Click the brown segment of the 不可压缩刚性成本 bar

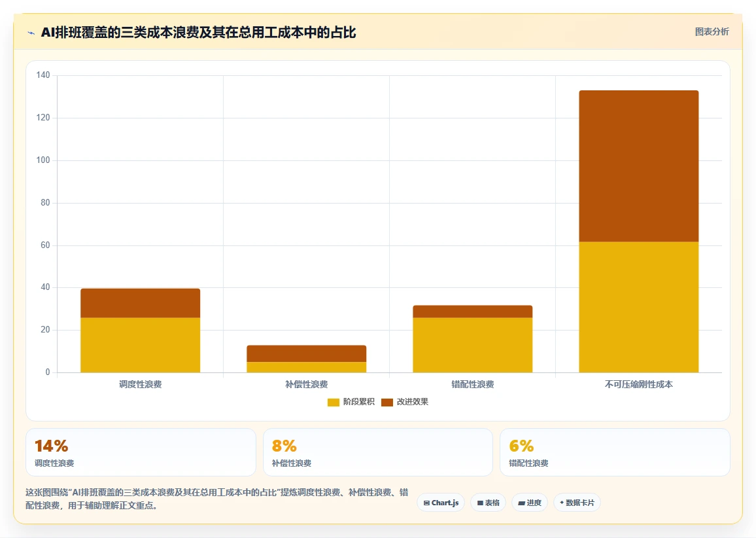coord(639,166)
